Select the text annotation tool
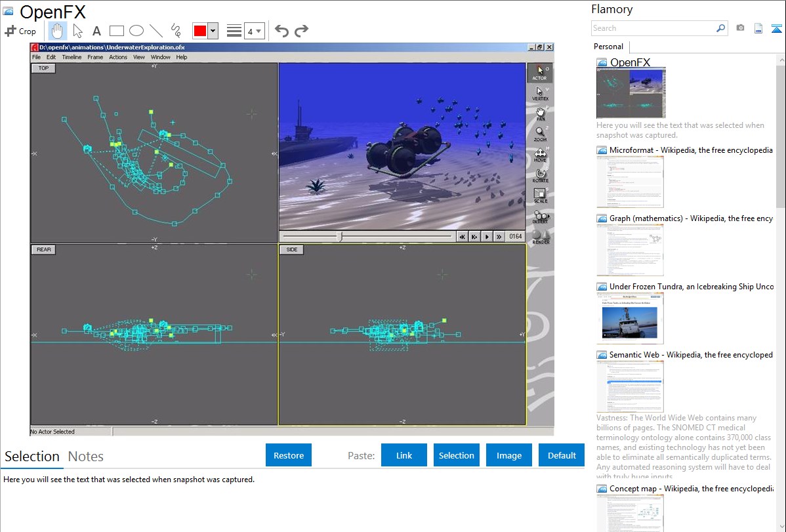Viewport: 786px width, 532px height. tap(96, 31)
